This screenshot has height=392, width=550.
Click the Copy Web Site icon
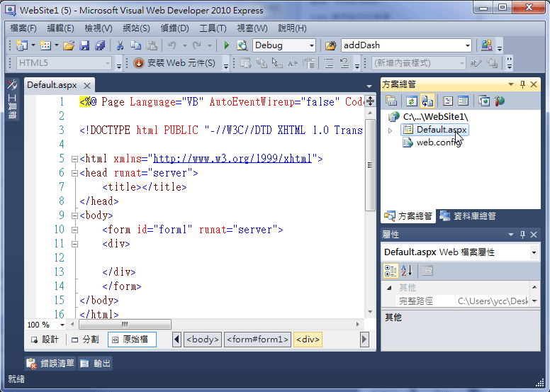484,101
